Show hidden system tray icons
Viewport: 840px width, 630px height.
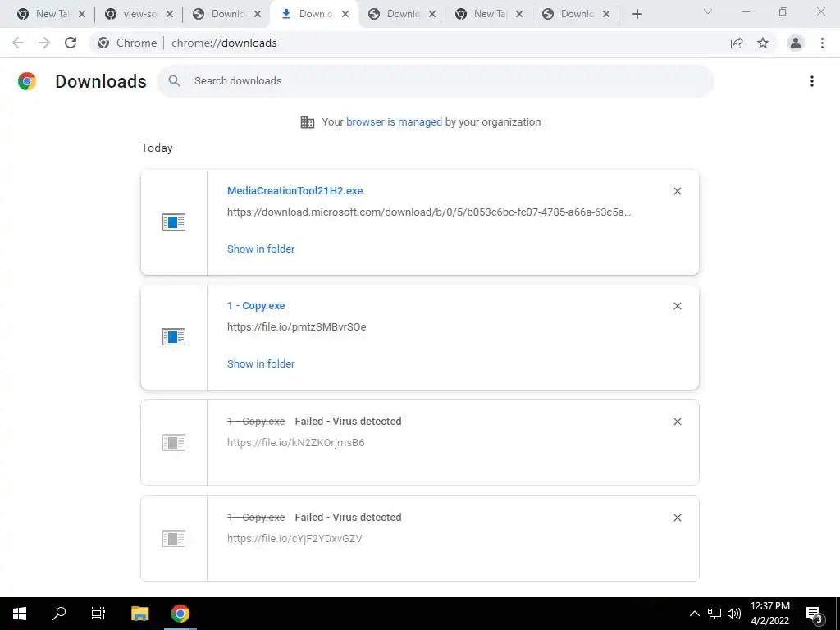[694, 614]
